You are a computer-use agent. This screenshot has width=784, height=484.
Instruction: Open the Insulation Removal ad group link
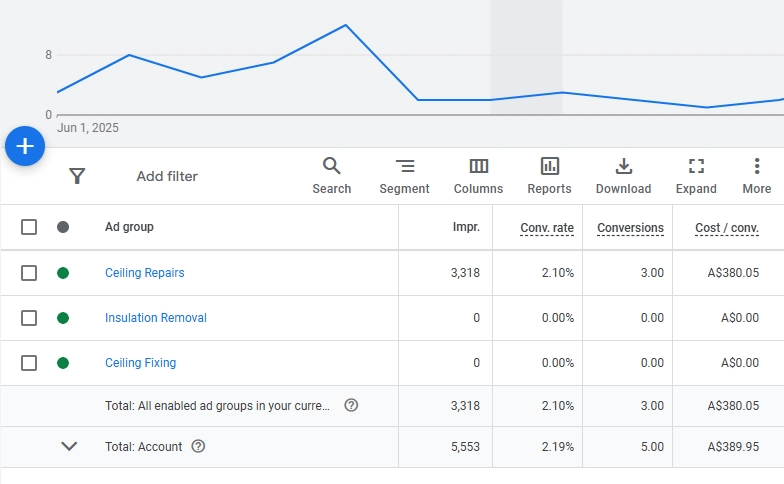[155, 318]
